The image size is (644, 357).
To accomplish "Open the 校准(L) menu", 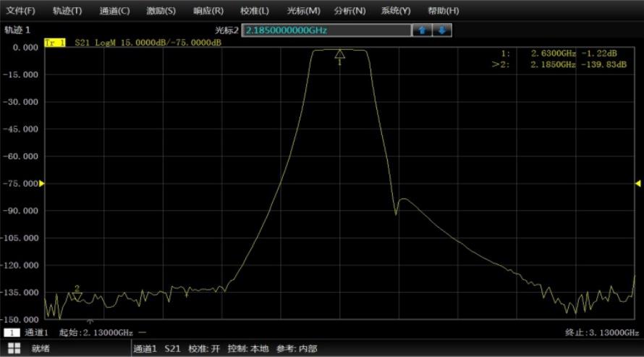I will pyautogui.click(x=255, y=11).
